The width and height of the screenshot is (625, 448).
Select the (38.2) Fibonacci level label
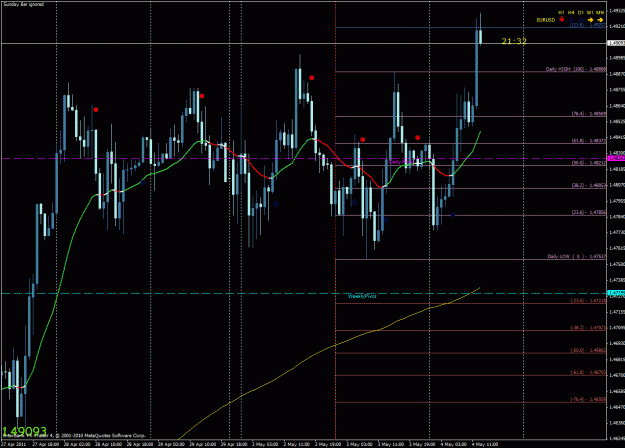pos(589,185)
